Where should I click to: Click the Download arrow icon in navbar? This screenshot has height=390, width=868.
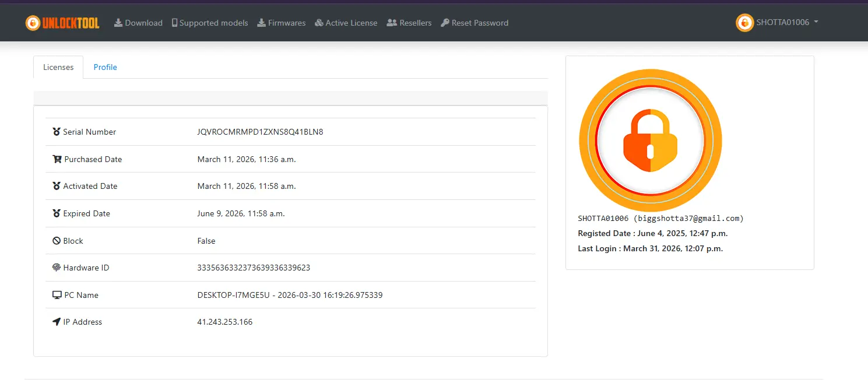pyautogui.click(x=118, y=23)
